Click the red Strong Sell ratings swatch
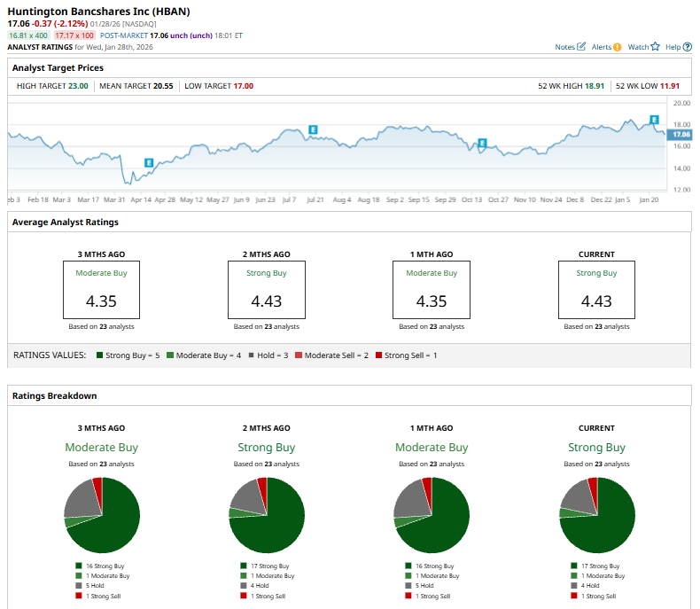700x609 pixels. pyautogui.click(x=379, y=355)
